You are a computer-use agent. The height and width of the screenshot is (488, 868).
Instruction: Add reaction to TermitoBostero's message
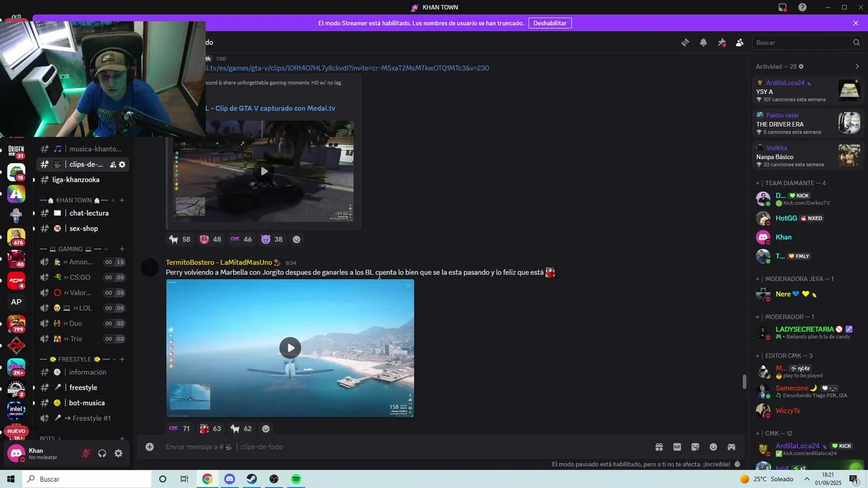pos(266,428)
